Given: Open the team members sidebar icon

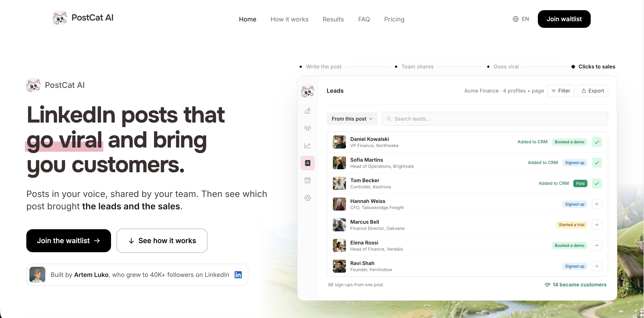Looking at the screenshot, I should tap(307, 128).
